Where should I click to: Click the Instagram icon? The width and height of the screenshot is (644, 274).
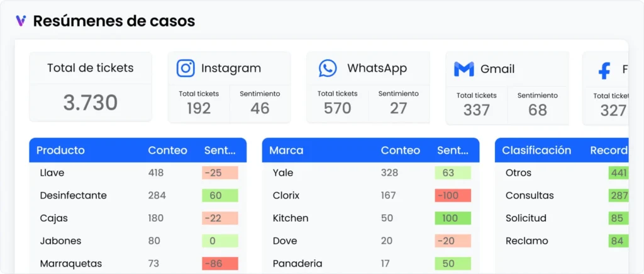point(186,68)
